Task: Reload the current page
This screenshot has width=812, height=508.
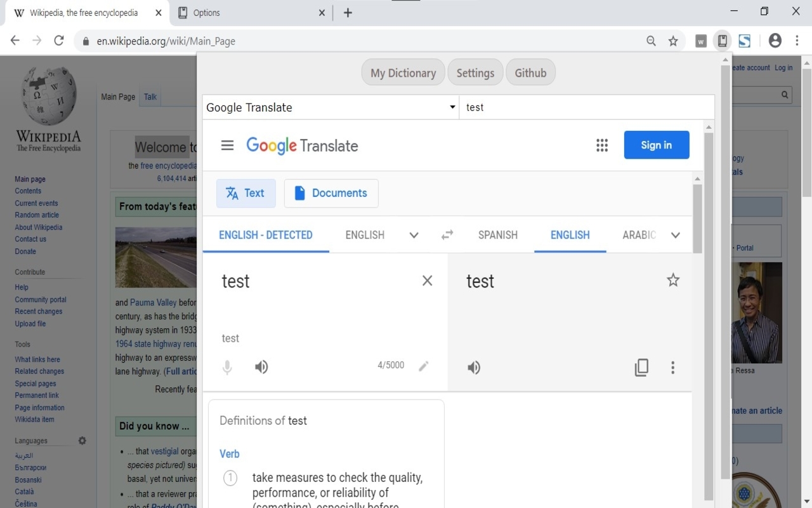Action: tap(59, 41)
